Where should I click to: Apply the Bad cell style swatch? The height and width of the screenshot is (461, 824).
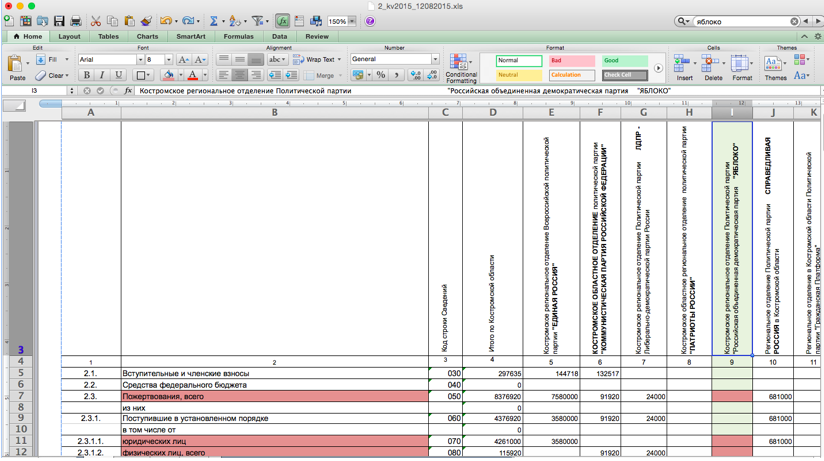point(571,60)
